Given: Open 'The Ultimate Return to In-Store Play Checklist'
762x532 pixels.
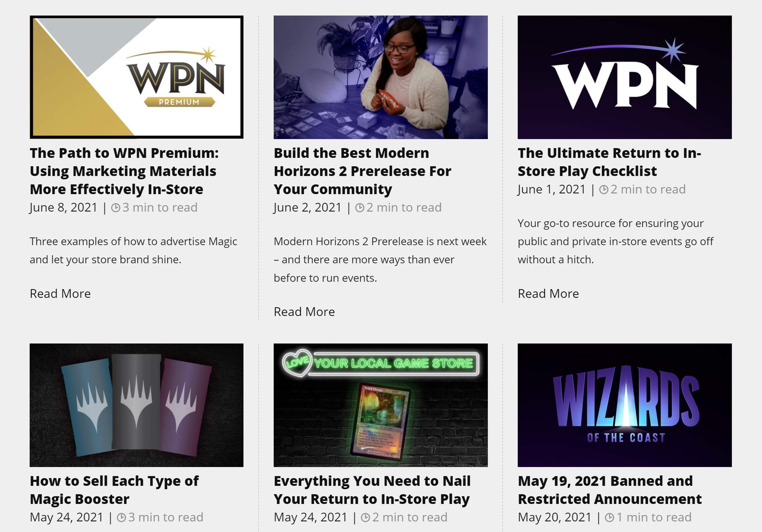Looking at the screenshot, I should click(609, 162).
